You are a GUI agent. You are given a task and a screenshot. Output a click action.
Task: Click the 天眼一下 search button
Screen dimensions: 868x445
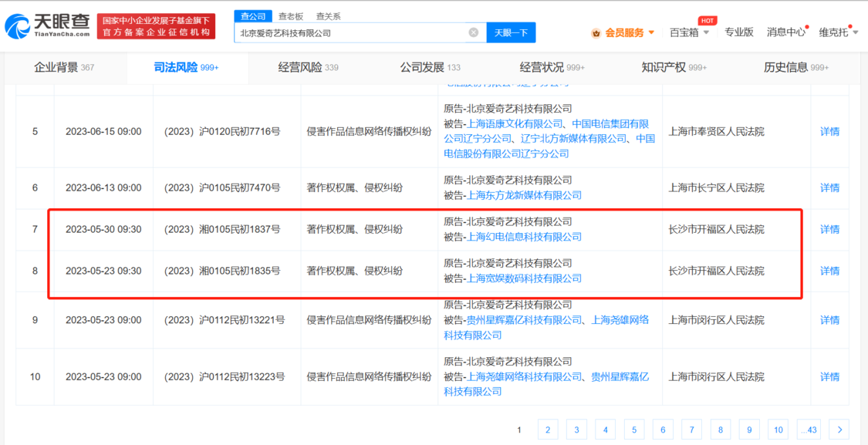point(511,32)
